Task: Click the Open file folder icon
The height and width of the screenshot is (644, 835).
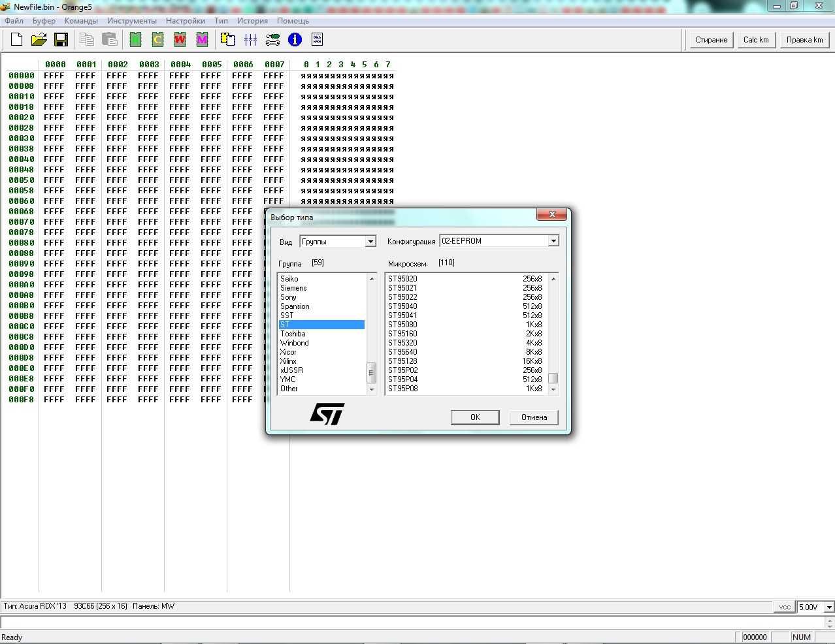Action: coord(39,40)
